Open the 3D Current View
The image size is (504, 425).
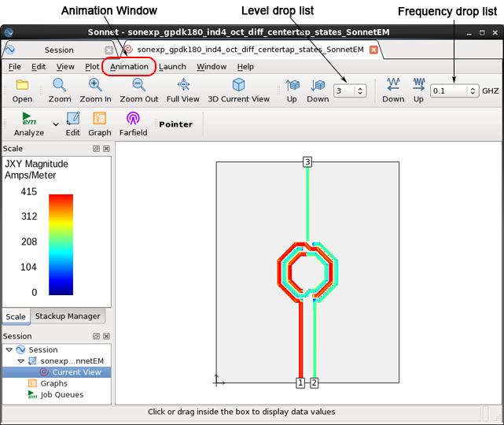tap(238, 91)
